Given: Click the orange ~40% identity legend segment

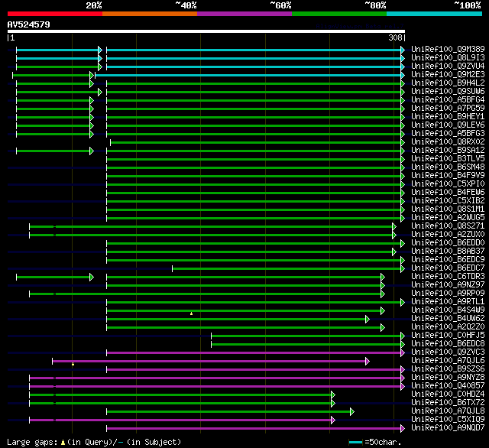Looking at the screenshot, I should coord(150,14).
